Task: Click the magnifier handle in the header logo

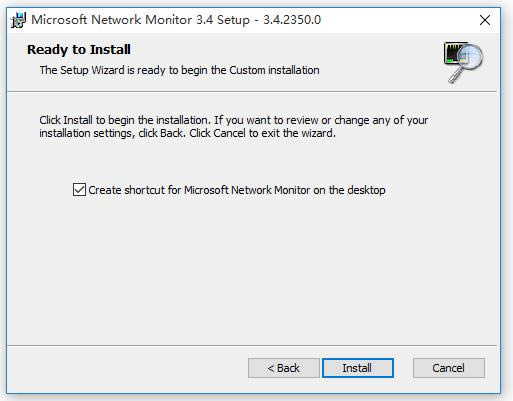Action: click(x=455, y=76)
